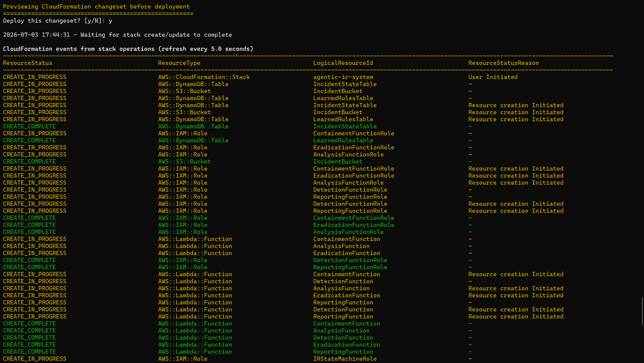Click the green DetectionFunctionRole logical ID
Image resolution: width=644 pixels, height=363 pixels.
[350, 260]
